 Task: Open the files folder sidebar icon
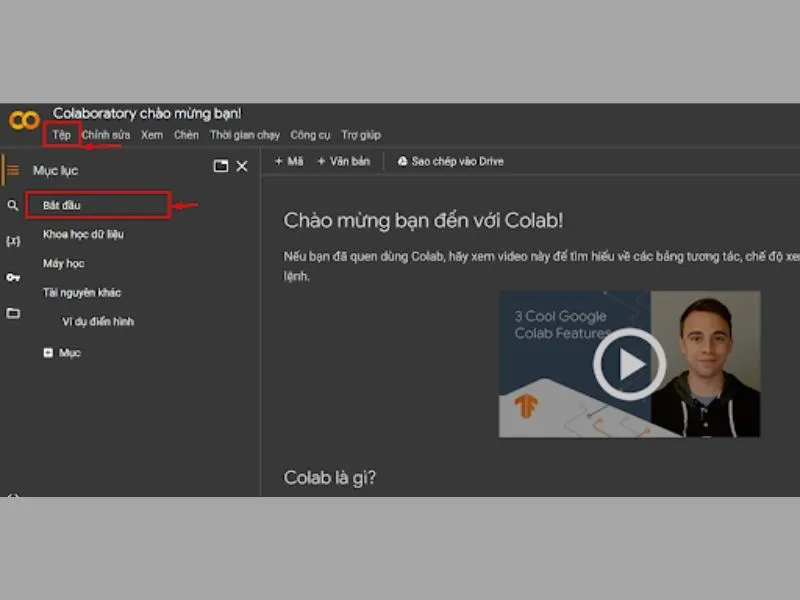13,313
